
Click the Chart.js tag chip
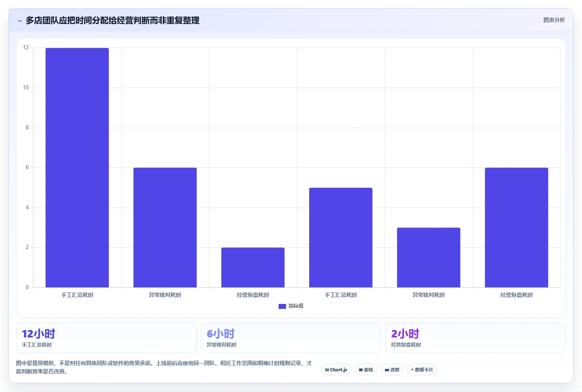point(336,370)
